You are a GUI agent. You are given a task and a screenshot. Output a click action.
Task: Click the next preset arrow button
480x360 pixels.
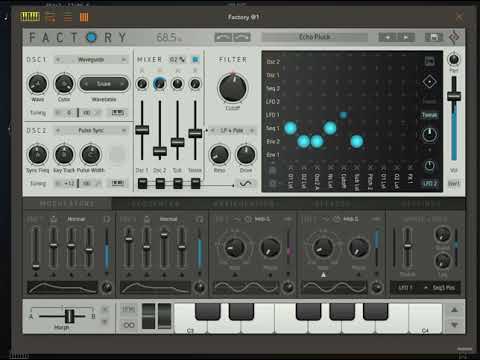(406, 37)
